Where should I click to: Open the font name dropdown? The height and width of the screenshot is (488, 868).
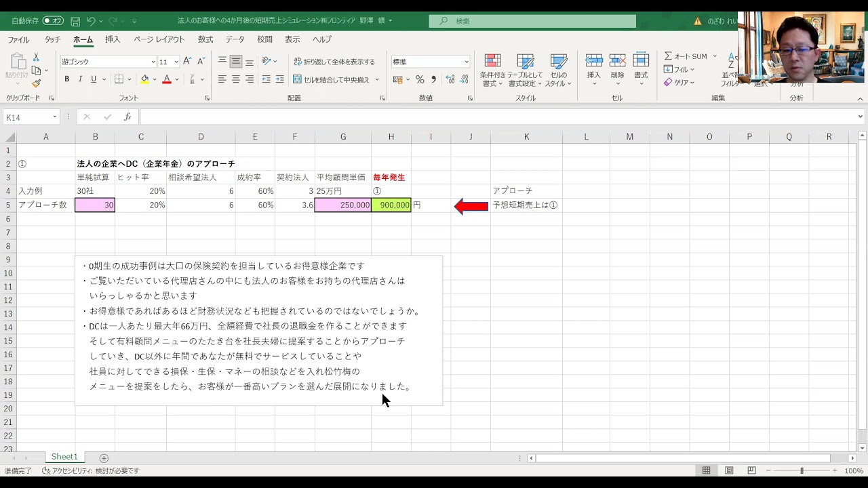coord(153,62)
